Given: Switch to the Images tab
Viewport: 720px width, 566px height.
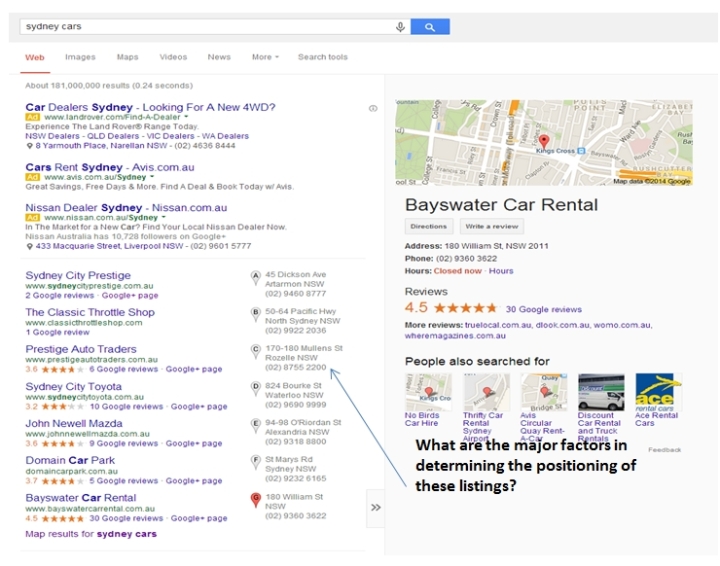Looking at the screenshot, I should pos(80,57).
